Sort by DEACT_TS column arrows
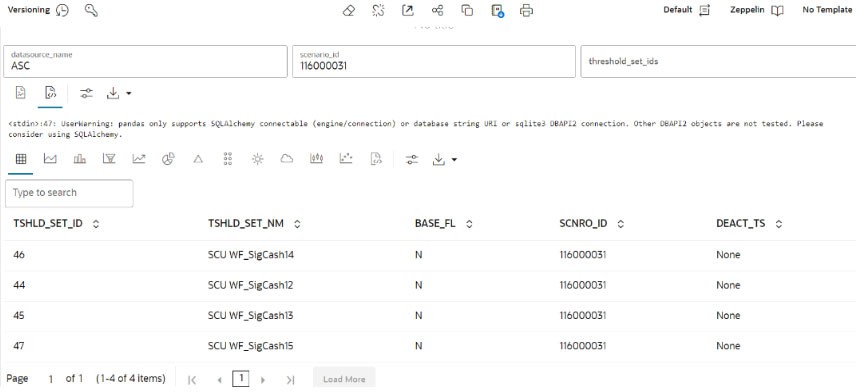This screenshot has height=392, width=856. [778, 224]
